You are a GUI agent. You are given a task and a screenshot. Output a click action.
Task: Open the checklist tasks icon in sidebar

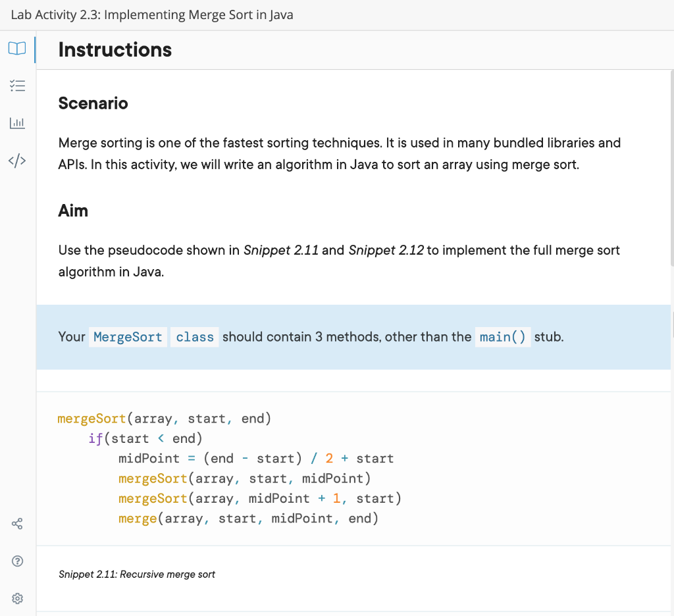(x=17, y=86)
